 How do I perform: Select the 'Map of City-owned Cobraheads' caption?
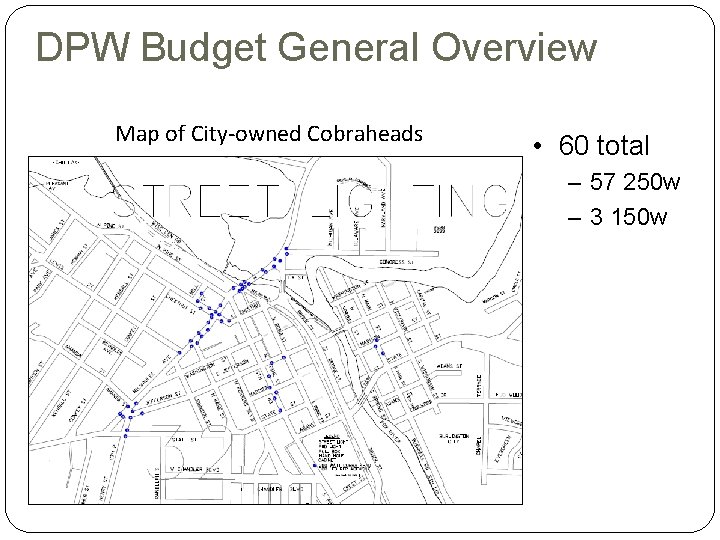coord(269,134)
